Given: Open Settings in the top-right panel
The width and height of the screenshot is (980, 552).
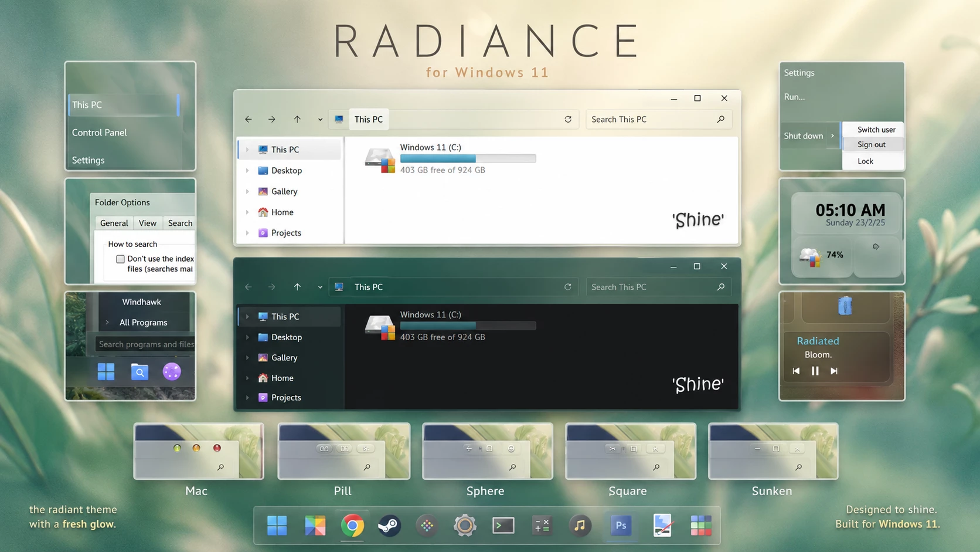Looking at the screenshot, I should tap(799, 73).
